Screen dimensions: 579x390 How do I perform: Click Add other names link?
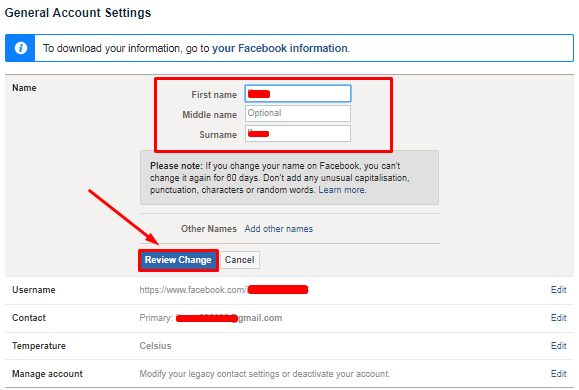pyautogui.click(x=278, y=229)
